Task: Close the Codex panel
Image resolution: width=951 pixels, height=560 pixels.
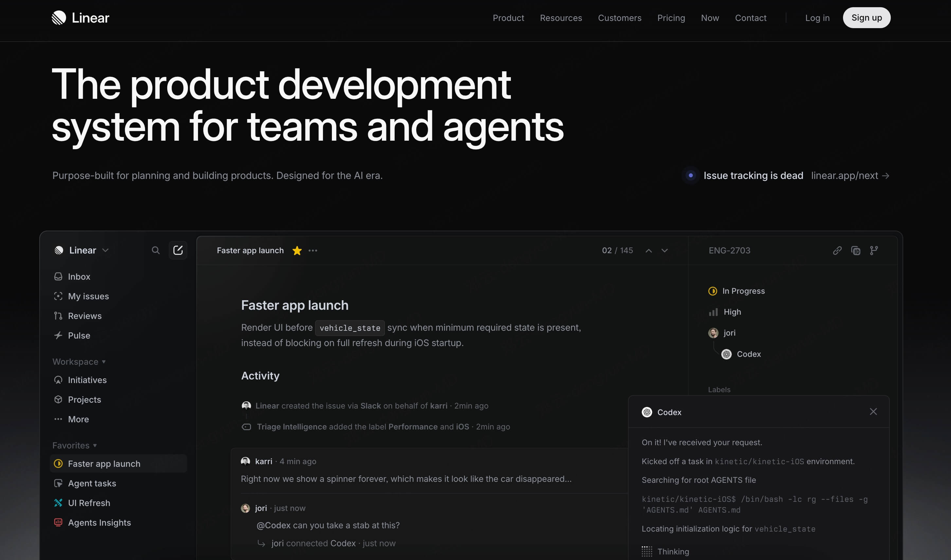Action: [x=873, y=412]
